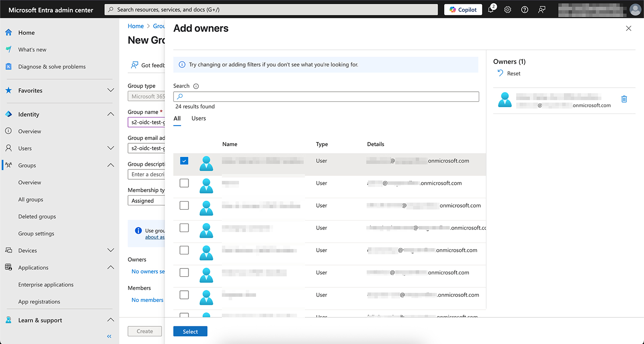Open notifications bell icon
Screen dimensions: 644x344
click(491, 9)
